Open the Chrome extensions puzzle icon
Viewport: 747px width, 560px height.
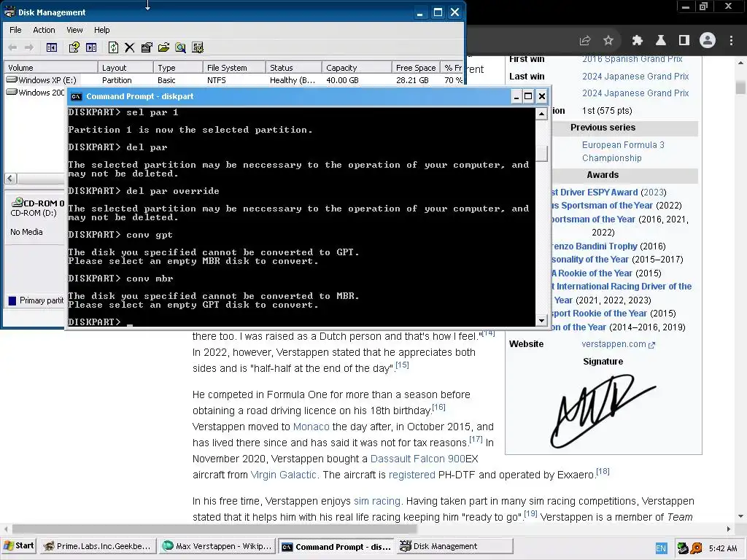pos(638,41)
